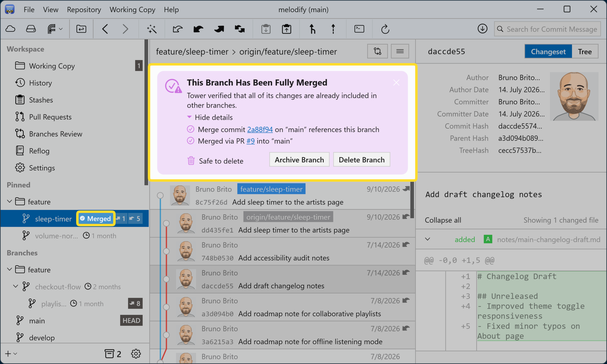The width and height of the screenshot is (607, 364).
Task: Click the Save Stash clipboard icon
Action: pyautogui.click(x=266, y=29)
